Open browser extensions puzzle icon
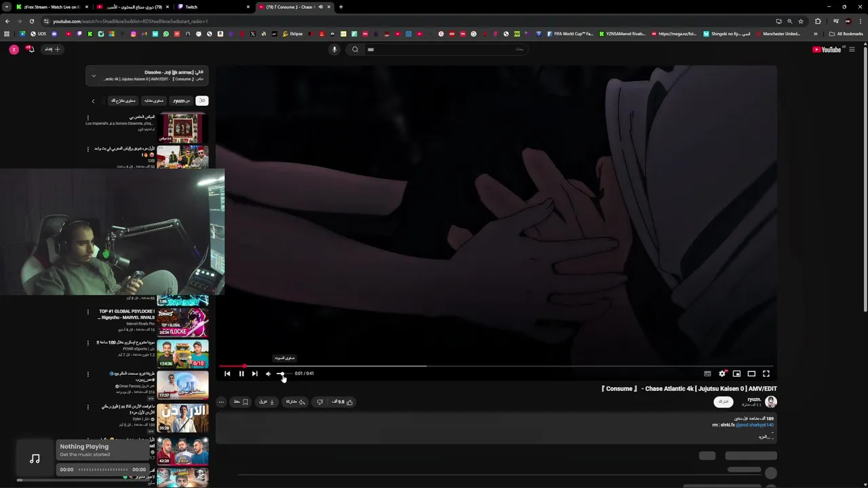This screenshot has width=868, height=488. coord(818,21)
